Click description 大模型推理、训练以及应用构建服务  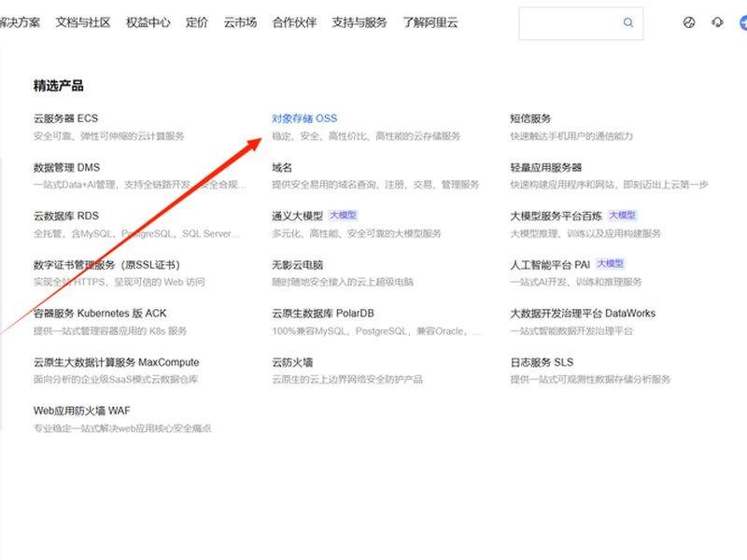[585, 233]
